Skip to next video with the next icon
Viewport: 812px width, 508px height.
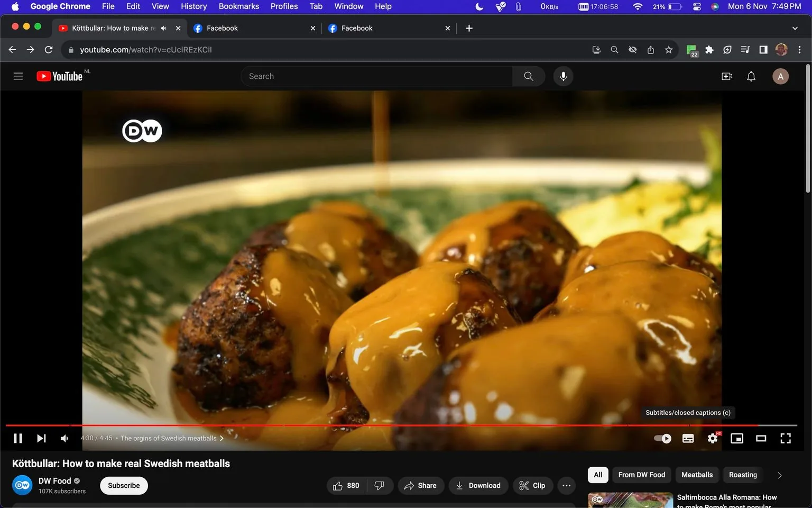(41, 438)
